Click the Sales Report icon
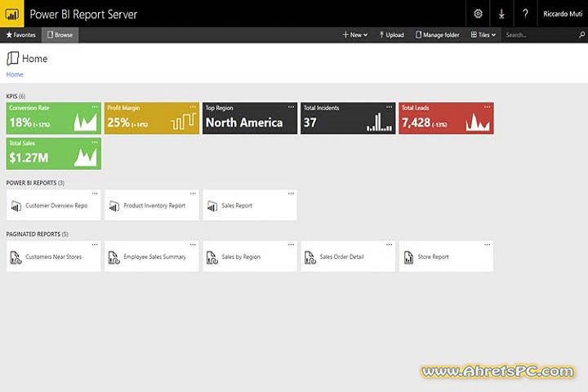This screenshot has width=588, height=392. [x=212, y=206]
